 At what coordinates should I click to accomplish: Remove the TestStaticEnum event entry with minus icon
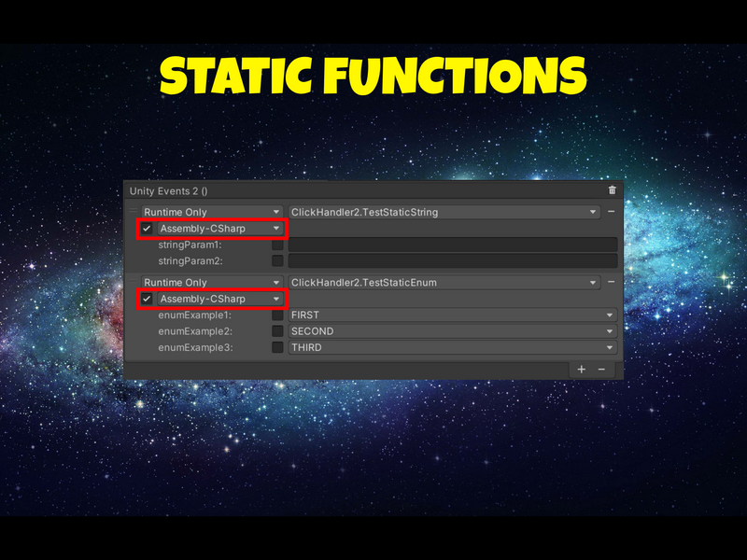coord(612,282)
